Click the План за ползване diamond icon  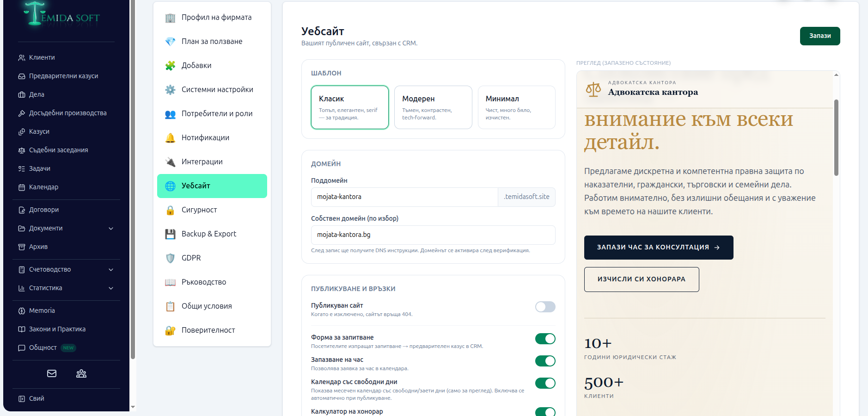[x=170, y=42]
